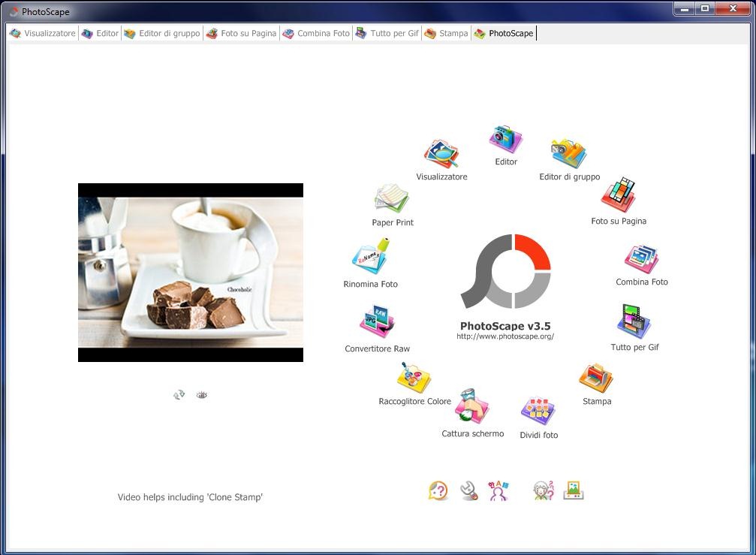Open Editor di gruppo icon
Screen dimensions: 756x555
569,153
